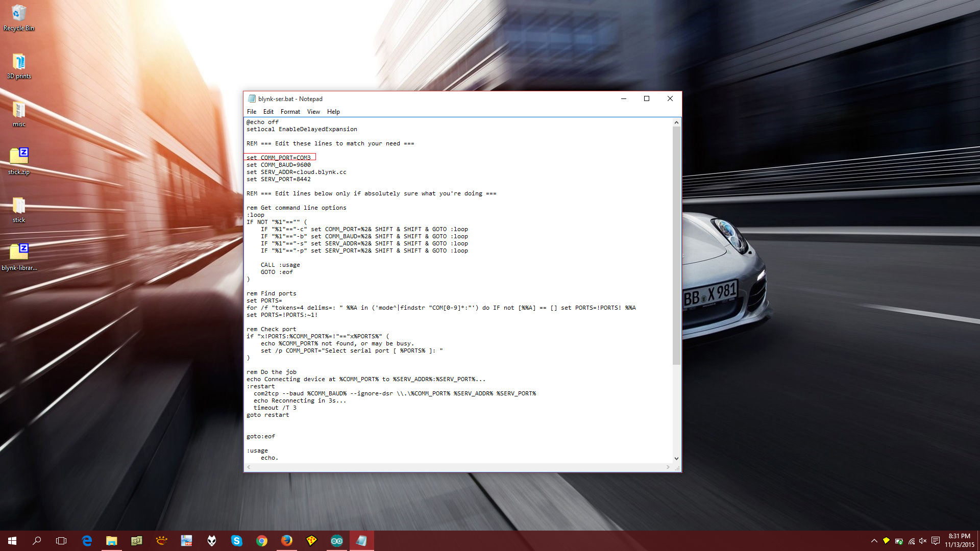Click the Notepad title bar app icon
Image resolution: width=980 pixels, height=551 pixels.
point(252,98)
